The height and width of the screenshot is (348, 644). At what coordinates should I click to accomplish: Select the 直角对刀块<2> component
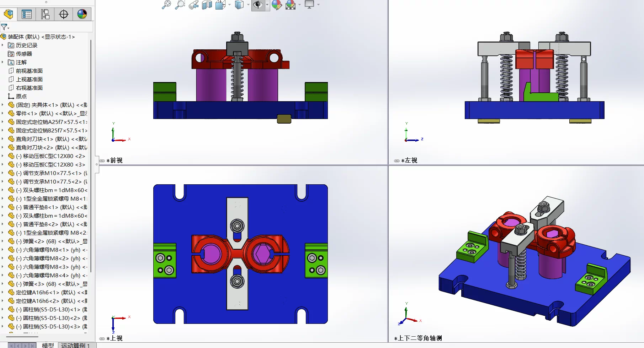(48, 147)
